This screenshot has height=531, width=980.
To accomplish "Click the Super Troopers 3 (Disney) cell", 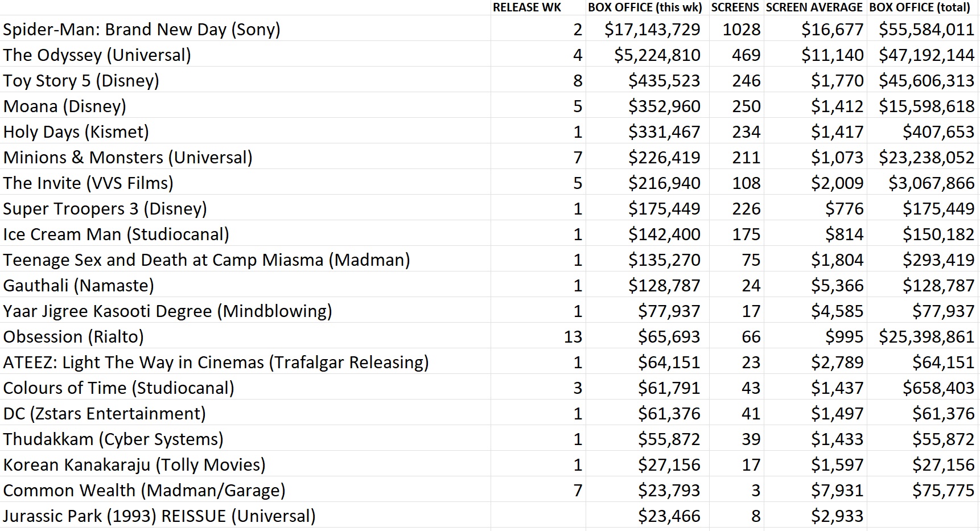I will click(x=105, y=209).
